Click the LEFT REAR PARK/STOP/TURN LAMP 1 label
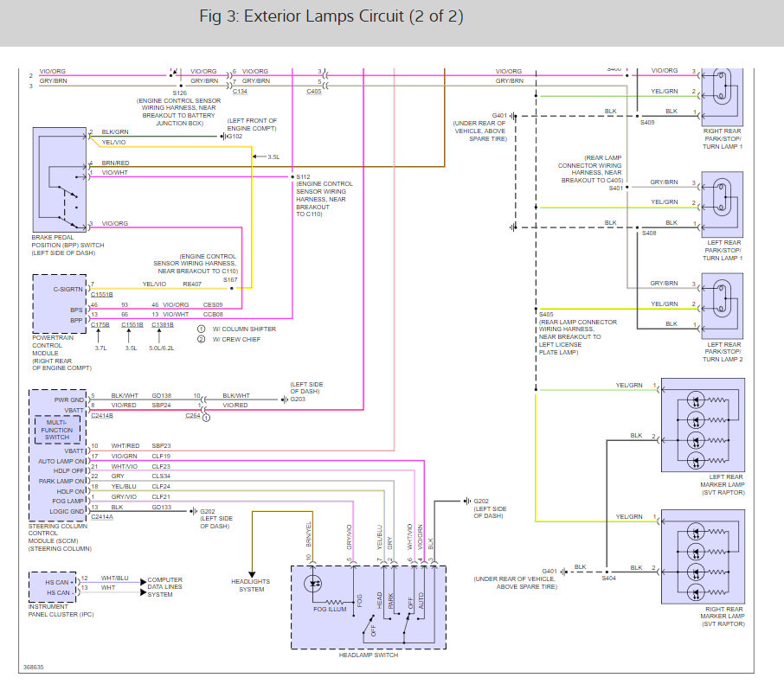This screenshot has height=684, width=784. (x=723, y=250)
